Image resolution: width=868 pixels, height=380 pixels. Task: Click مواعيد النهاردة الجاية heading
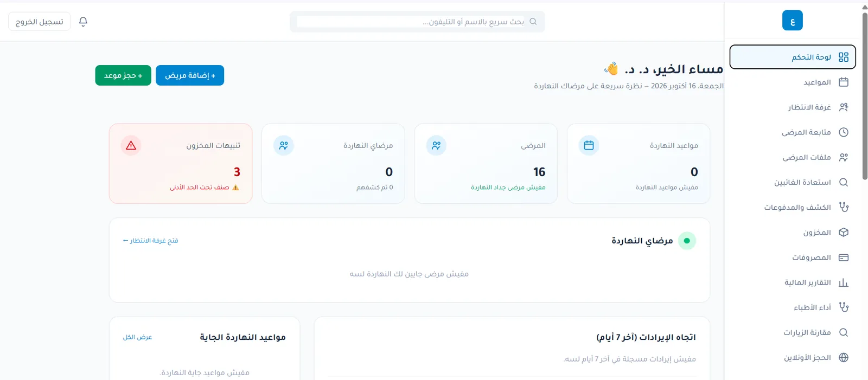[242, 337]
